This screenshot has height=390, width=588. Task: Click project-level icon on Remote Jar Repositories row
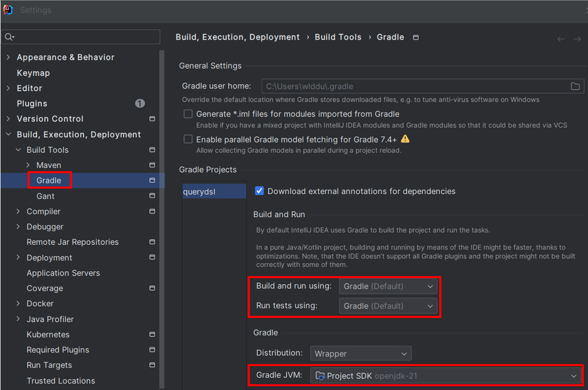[152, 242]
